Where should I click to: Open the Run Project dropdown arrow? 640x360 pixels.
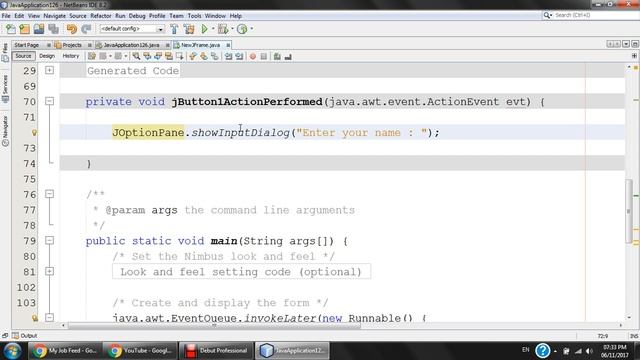[x=213, y=29]
